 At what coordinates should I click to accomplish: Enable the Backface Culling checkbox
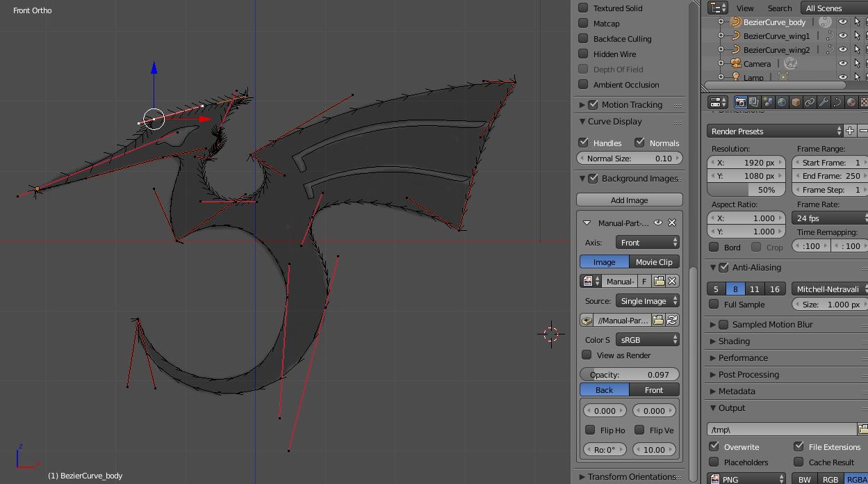[x=584, y=39]
